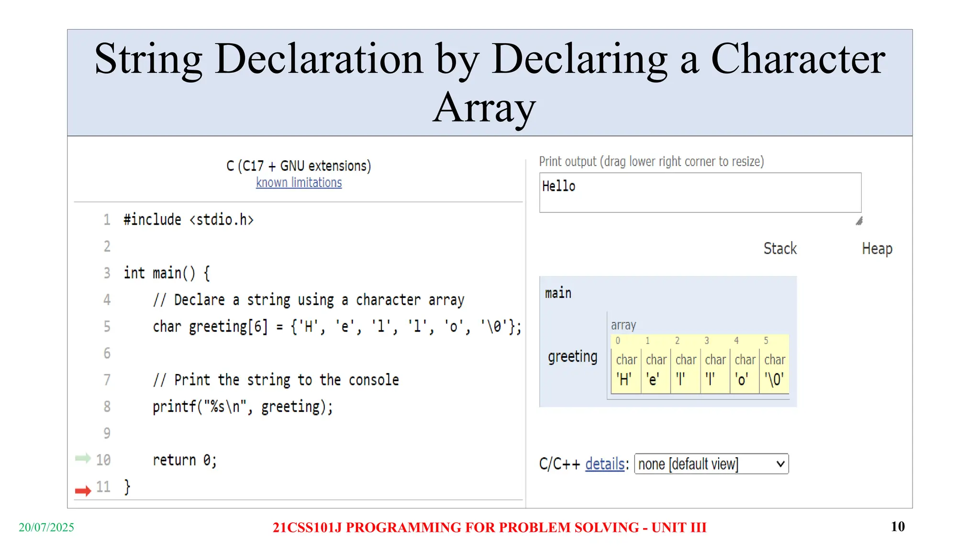The width and height of the screenshot is (980, 551).
Task: Click the char greeting[6] declaration line
Action: (337, 327)
